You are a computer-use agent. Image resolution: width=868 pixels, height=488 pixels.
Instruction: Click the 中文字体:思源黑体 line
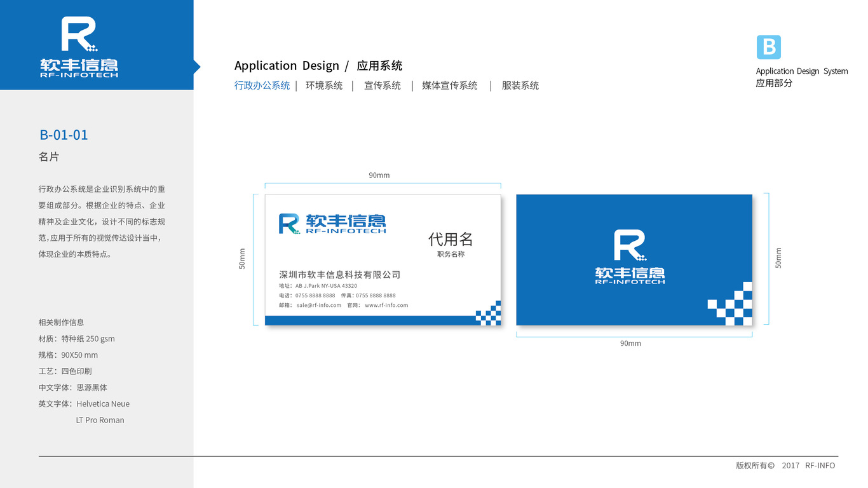tap(73, 388)
